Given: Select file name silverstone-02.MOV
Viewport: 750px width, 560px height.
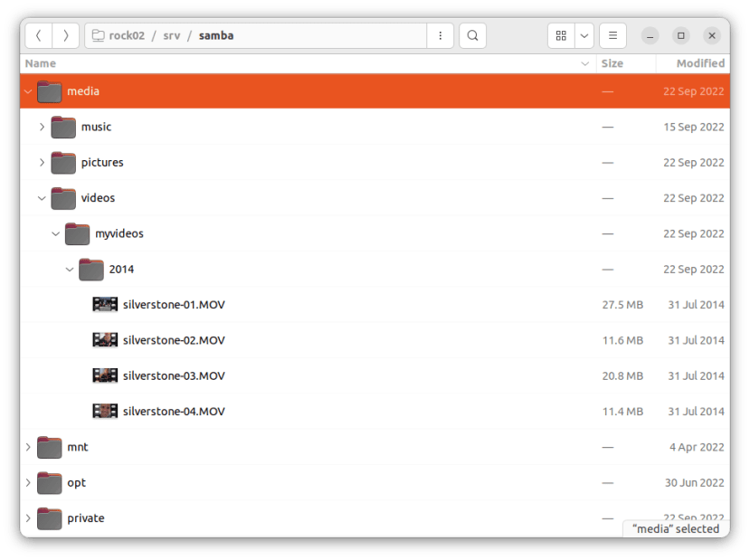Looking at the screenshot, I should point(174,340).
